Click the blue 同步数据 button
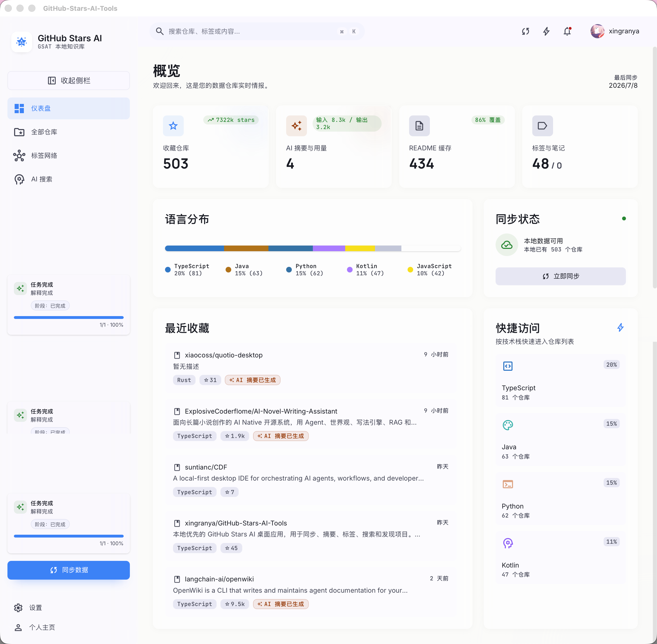Viewport: 657px width, 644px height. coord(69,570)
